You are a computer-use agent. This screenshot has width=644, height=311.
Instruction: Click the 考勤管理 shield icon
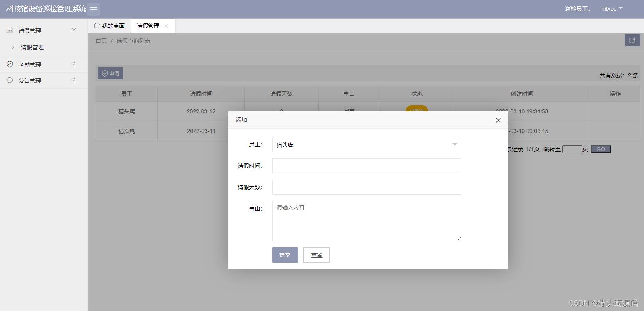[10, 64]
